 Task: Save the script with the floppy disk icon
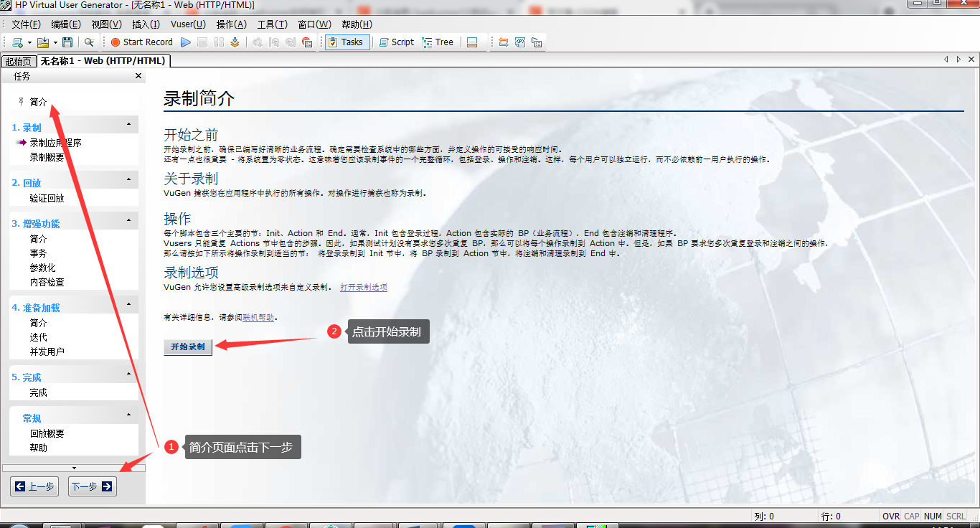tap(67, 42)
